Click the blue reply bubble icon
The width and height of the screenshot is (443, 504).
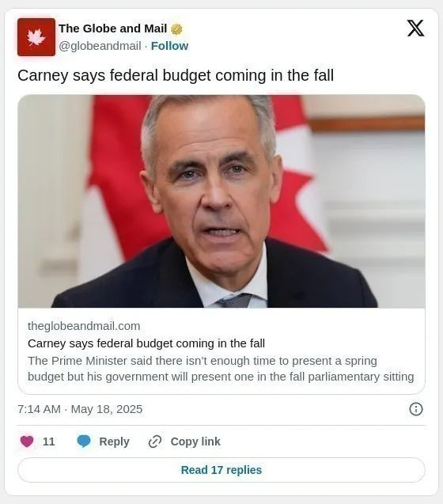coord(84,441)
